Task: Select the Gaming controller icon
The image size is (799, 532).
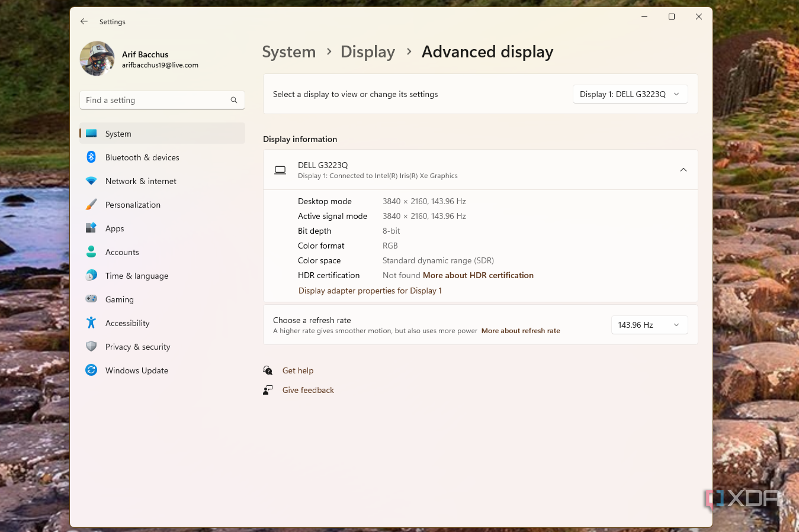Action: (x=91, y=299)
